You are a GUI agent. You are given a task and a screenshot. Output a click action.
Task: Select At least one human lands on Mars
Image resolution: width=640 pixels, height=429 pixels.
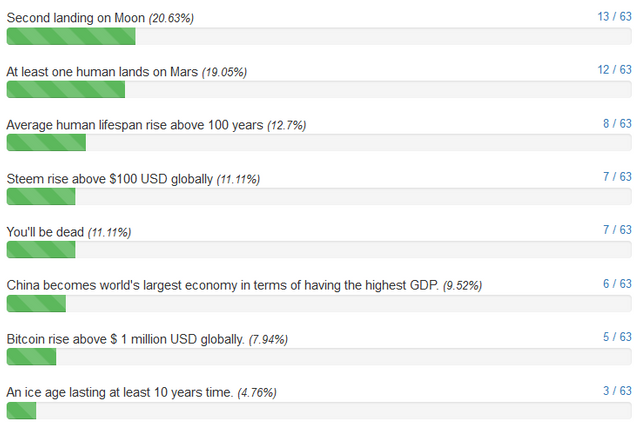click(x=102, y=72)
